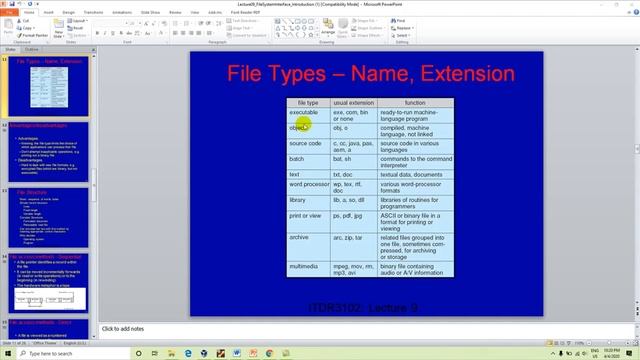
Task: Open the Shape Effects dropdown
Action: click(366, 36)
